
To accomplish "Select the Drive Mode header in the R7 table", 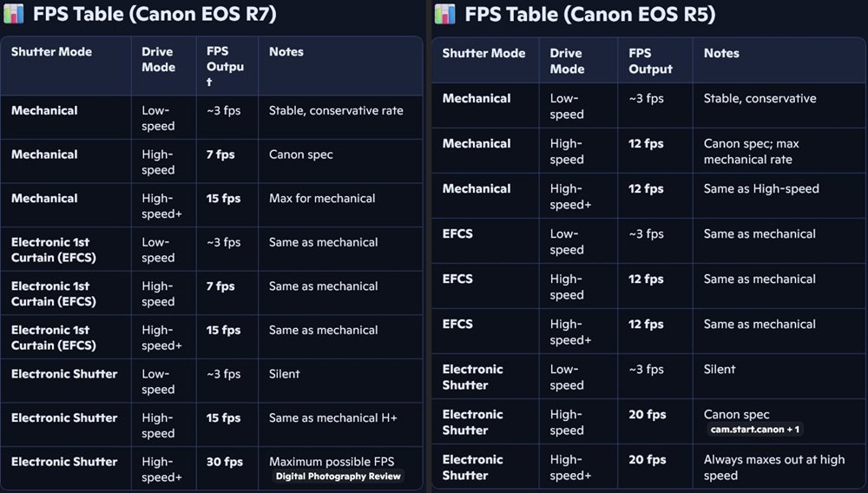I will point(158,59).
